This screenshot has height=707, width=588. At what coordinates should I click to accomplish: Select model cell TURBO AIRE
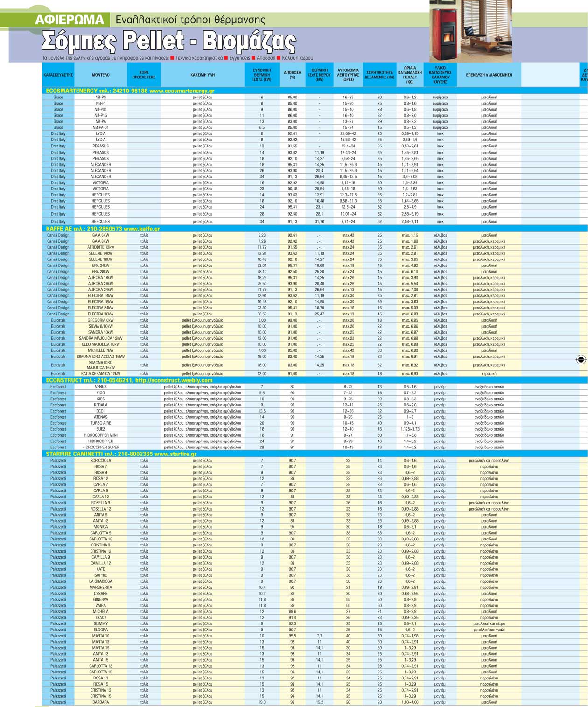point(100,423)
